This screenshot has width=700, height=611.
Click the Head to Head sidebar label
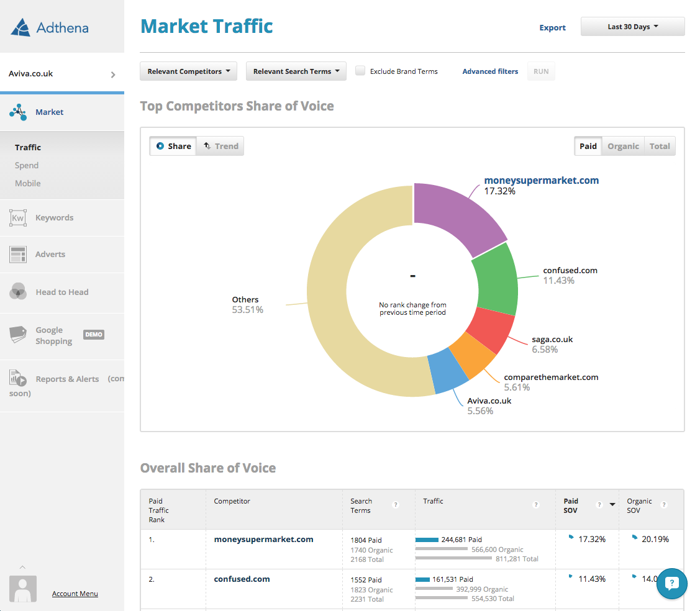62,292
